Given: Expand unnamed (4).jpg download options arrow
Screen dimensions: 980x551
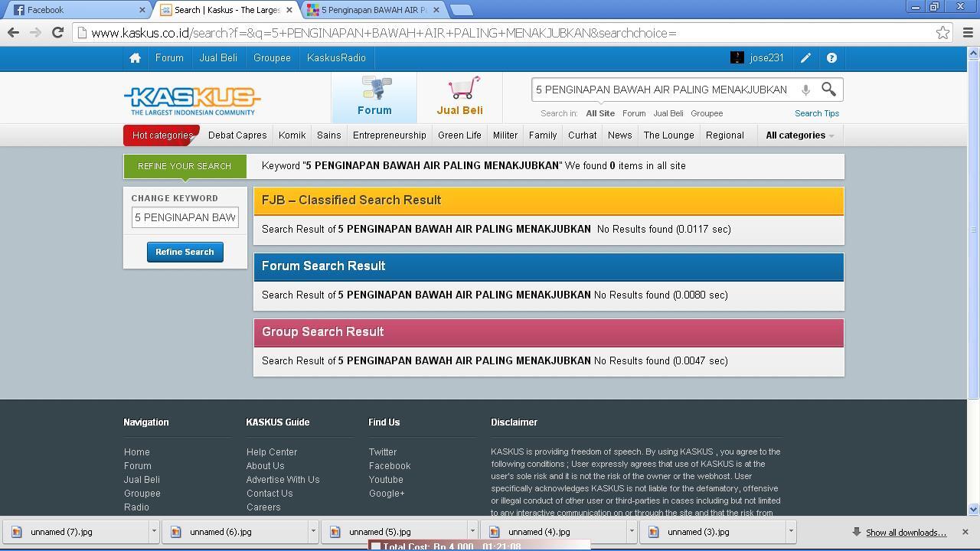Looking at the screenshot, I should [632, 532].
